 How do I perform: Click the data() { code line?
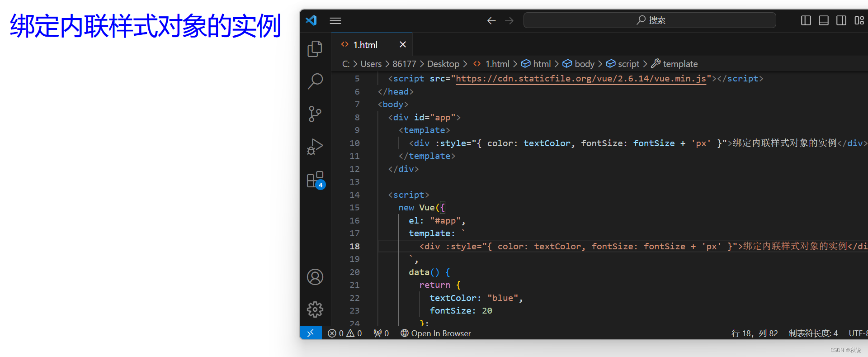coord(429,272)
